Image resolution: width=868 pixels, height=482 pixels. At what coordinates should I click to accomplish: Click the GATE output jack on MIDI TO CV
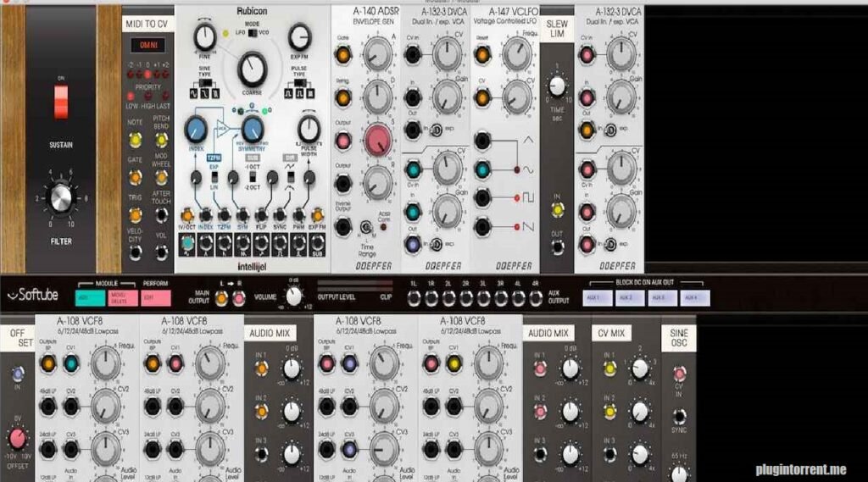(x=135, y=178)
